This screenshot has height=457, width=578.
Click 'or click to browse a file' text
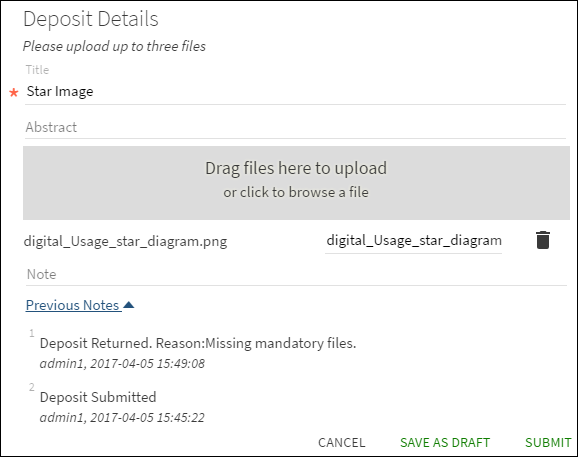(x=296, y=192)
